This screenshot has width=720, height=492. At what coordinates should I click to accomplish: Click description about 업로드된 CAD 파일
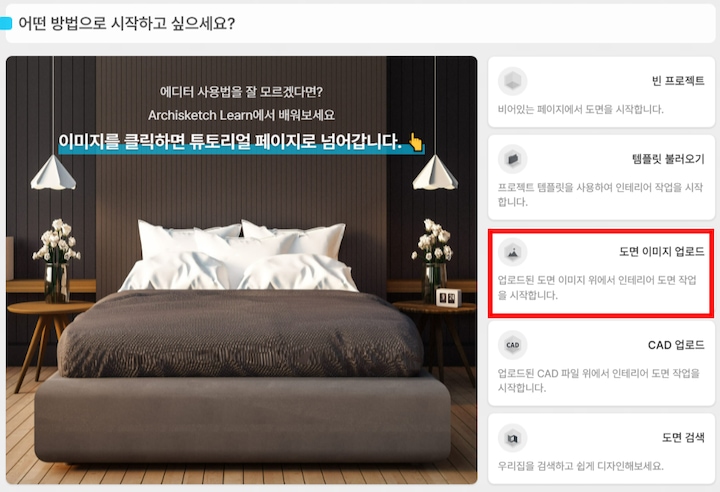[x=599, y=380]
